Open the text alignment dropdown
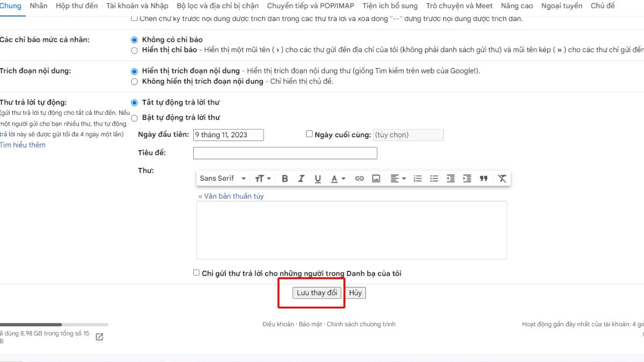Viewport: 644px width, 362px height. pos(398,179)
